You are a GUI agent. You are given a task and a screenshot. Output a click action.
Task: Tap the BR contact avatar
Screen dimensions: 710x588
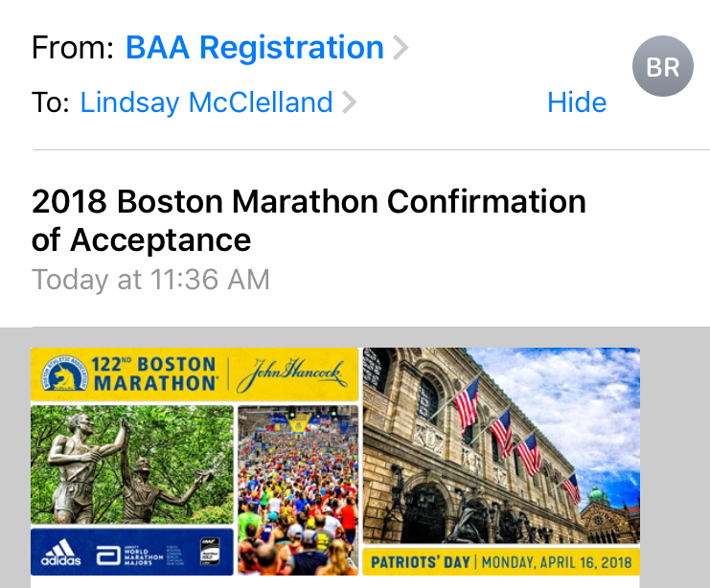[662, 67]
